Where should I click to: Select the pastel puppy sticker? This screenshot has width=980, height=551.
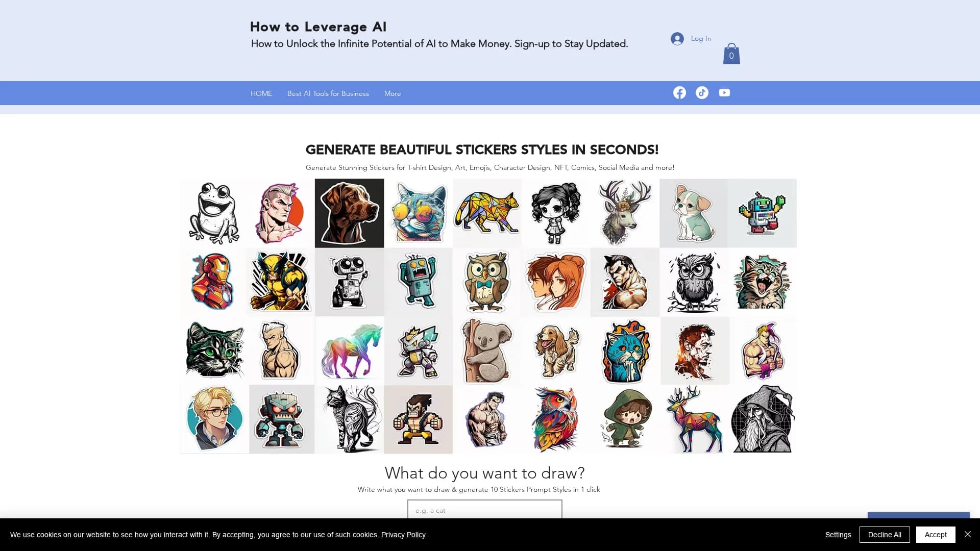[x=694, y=213]
